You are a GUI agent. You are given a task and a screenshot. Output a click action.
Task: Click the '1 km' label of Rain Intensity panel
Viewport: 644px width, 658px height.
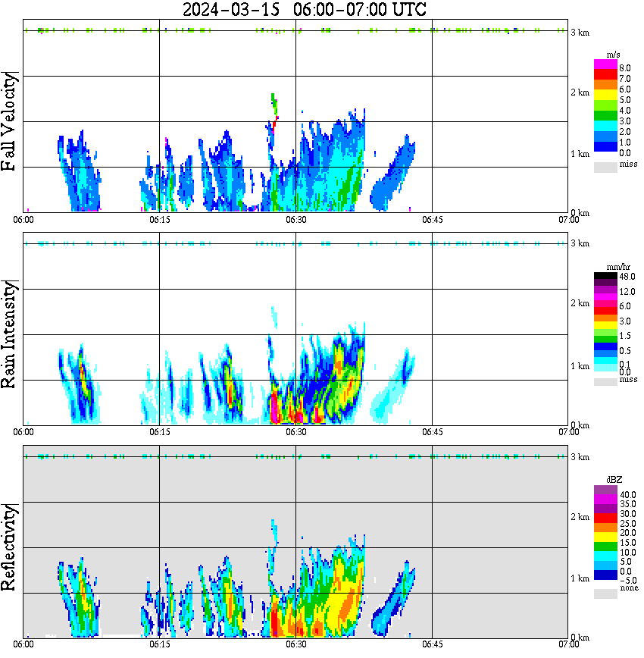point(580,366)
